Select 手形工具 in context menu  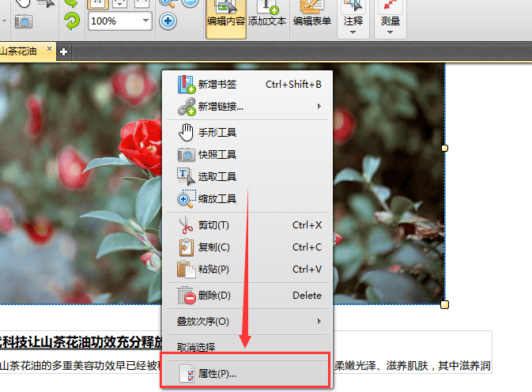249,132
